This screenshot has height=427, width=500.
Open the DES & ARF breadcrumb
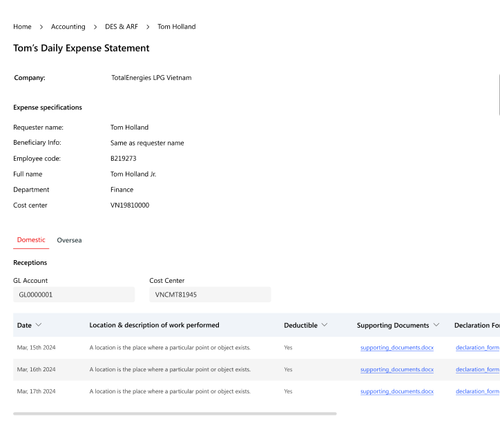(121, 27)
